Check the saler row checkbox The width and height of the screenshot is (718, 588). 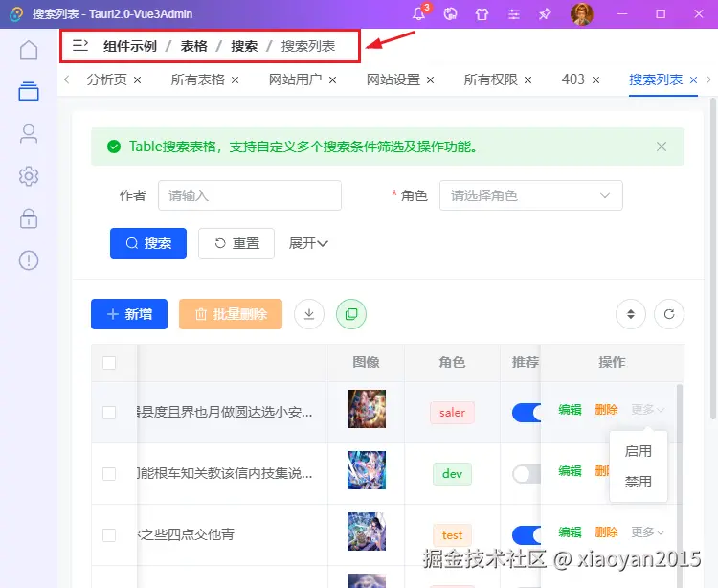pyautogui.click(x=109, y=413)
